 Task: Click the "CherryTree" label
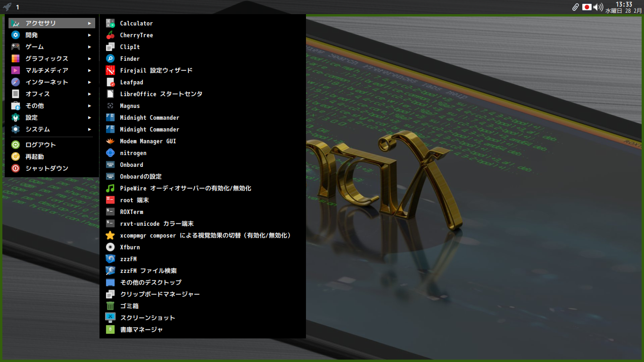[137, 35]
